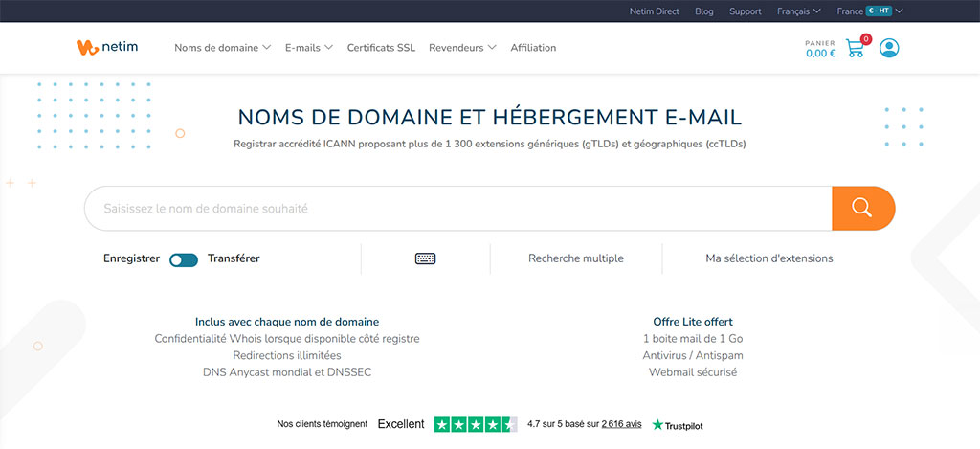Toggle between Enregistrer and Transférer

click(x=184, y=260)
